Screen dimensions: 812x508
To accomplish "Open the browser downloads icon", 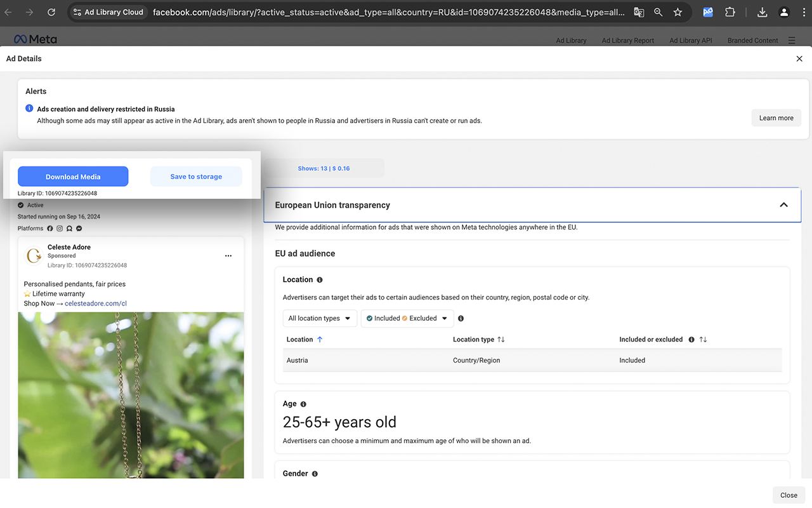I will 763,12.
